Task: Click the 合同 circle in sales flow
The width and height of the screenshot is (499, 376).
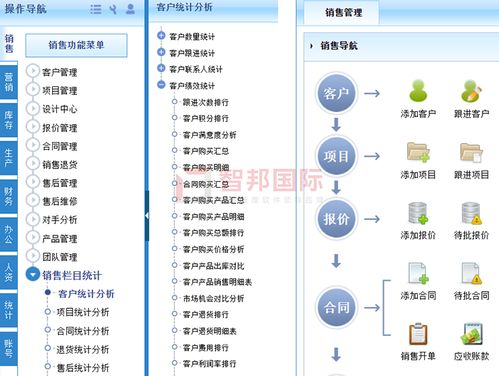Action: [x=336, y=307]
